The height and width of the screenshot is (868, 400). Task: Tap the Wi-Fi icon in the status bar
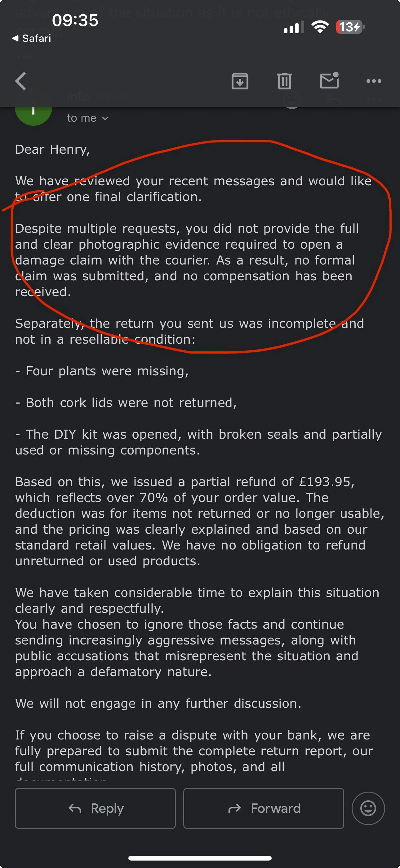[x=320, y=27]
